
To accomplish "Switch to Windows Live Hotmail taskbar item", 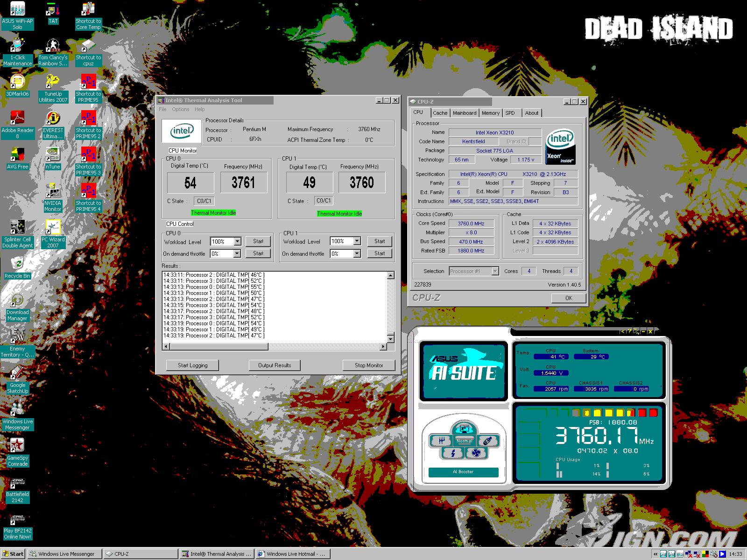I will click(293, 554).
